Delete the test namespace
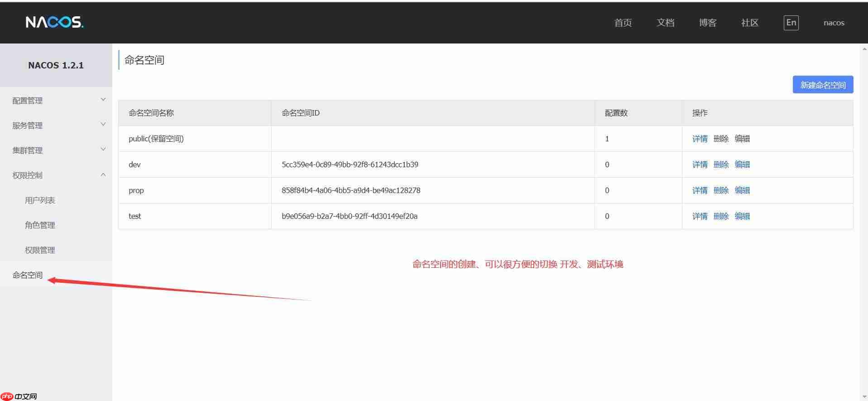 721,216
